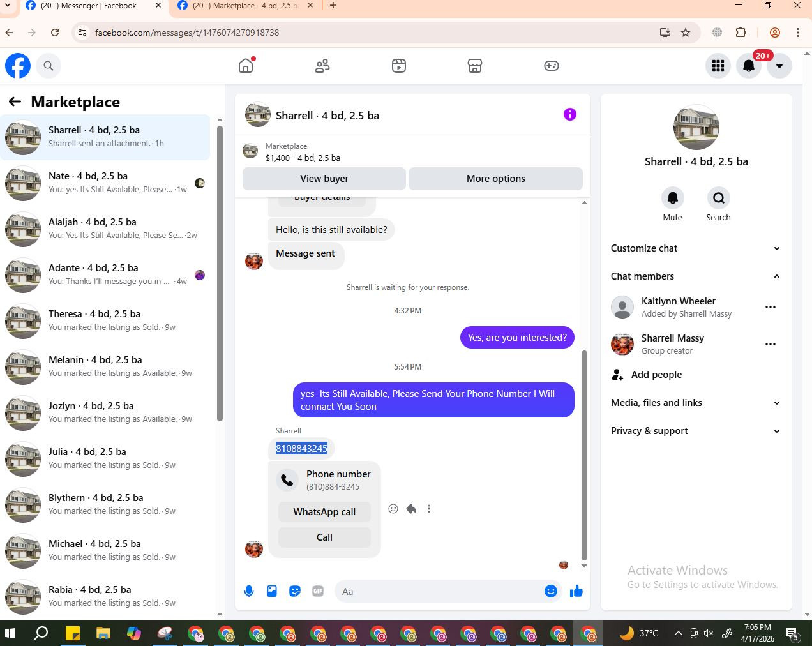Open Adante 4 bd conversation
Viewport: 812px width, 646px height.
105,275
